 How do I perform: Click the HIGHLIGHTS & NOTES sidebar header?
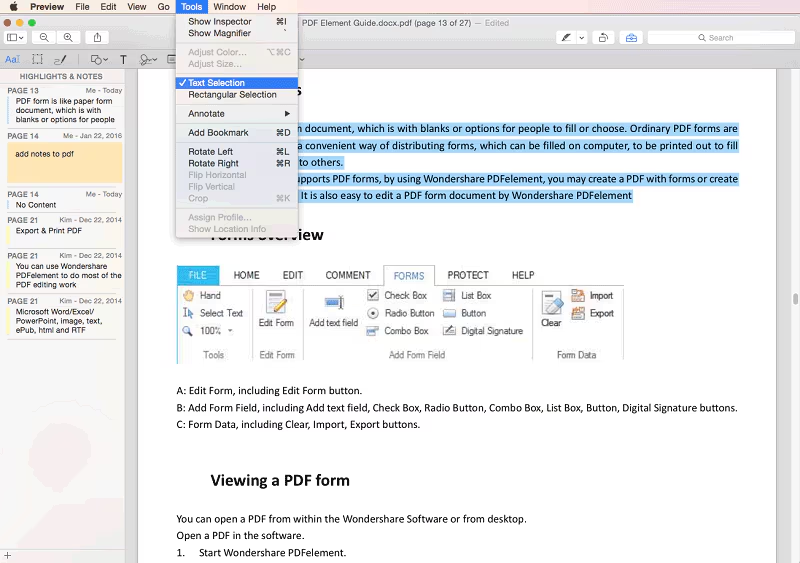pyautogui.click(x=61, y=76)
